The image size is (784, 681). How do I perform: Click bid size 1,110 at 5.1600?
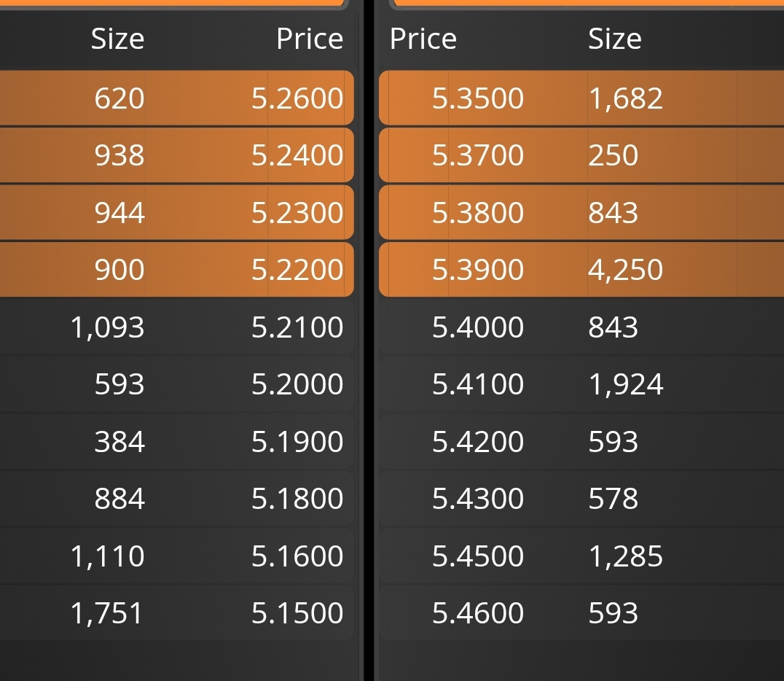[108, 556]
